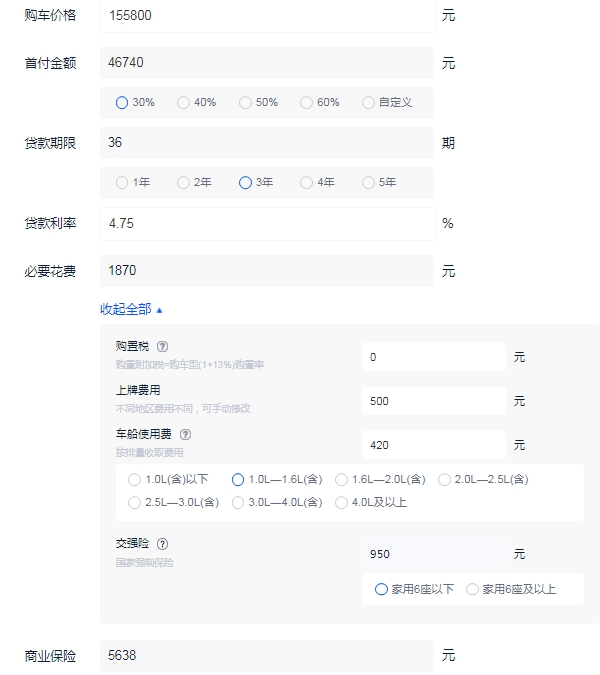Click the 必要花费 label
Screen dimensions: 600x675
(x=50, y=271)
